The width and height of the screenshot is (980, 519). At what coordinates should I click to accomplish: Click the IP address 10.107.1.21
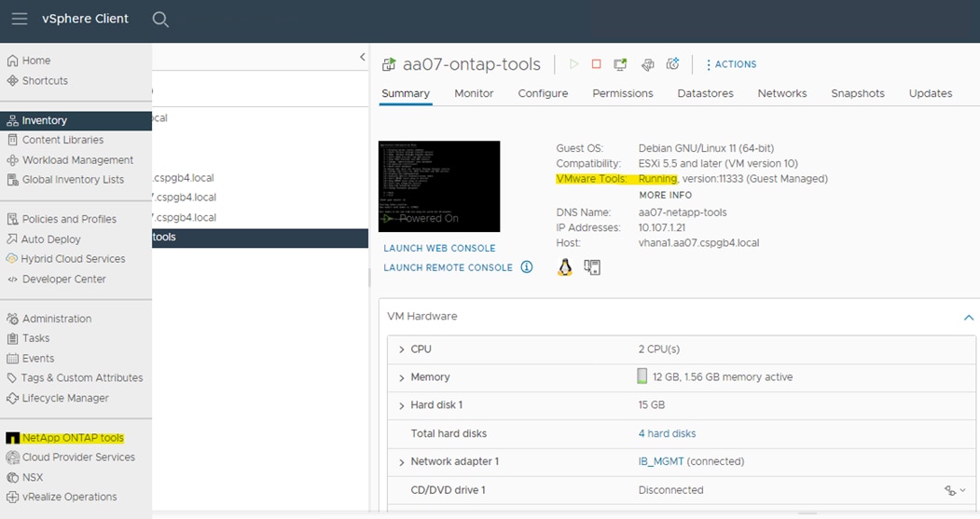point(662,227)
